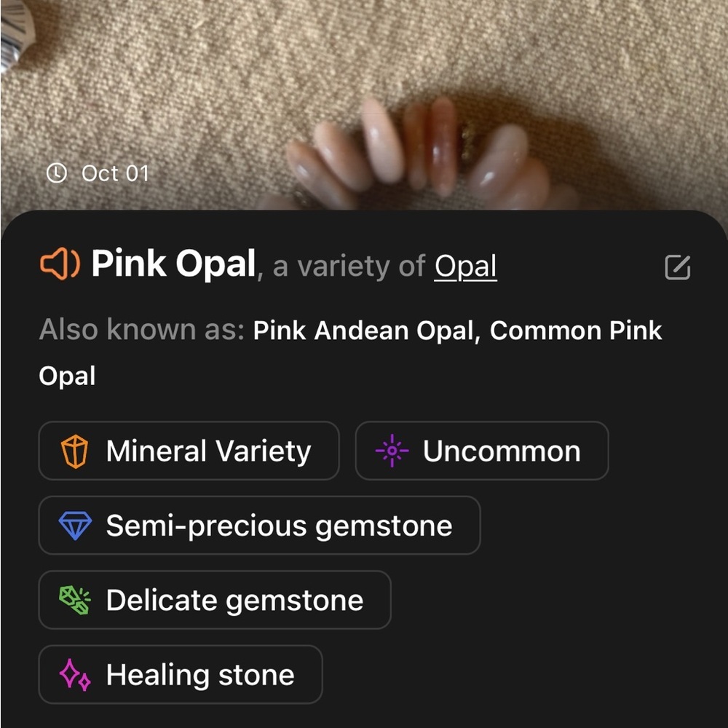Tap the Oct 01 date label
This screenshot has height=728, width=728.
[115, 174]
